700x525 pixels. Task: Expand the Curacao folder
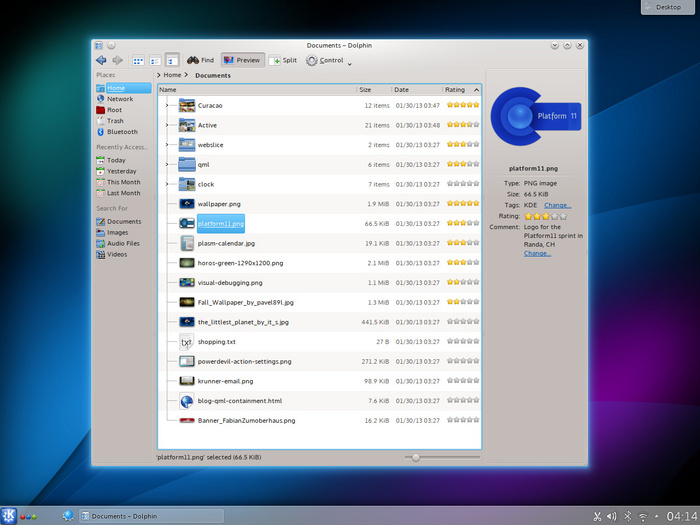pyautogui.click(x=167, y=105)
